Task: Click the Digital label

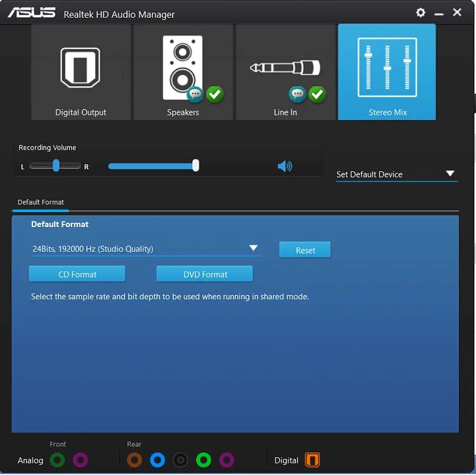Action: point(286,460)
